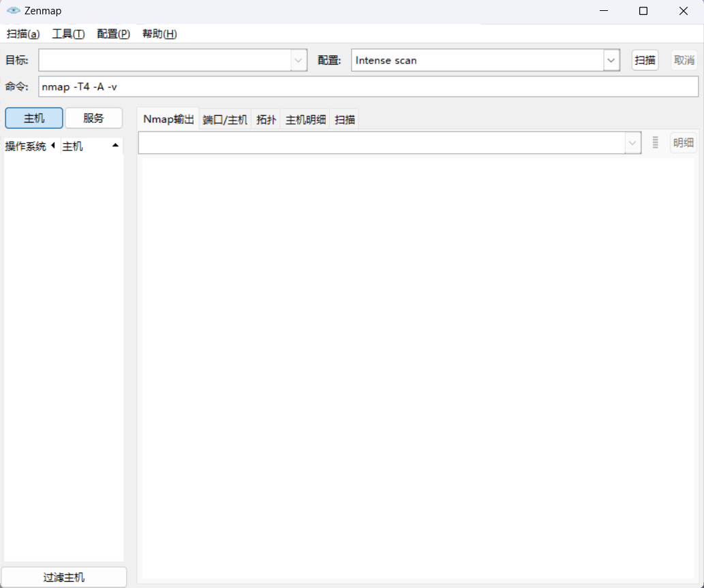This screenshot has width=704, height=588.
Task: Click the 目标 target input field
Action: coord(165,60)
